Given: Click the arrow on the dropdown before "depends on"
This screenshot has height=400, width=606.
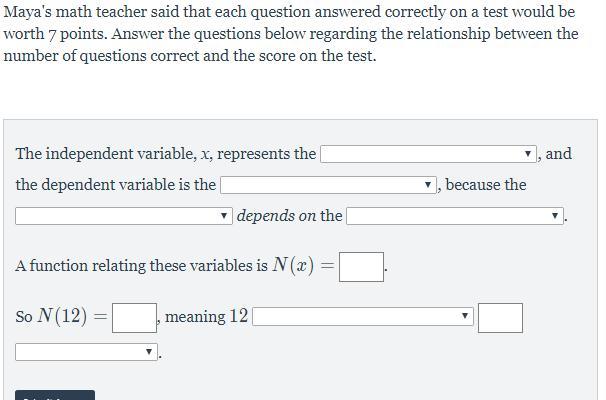Looking at the screenshot, I should click(x=224, y=216).
